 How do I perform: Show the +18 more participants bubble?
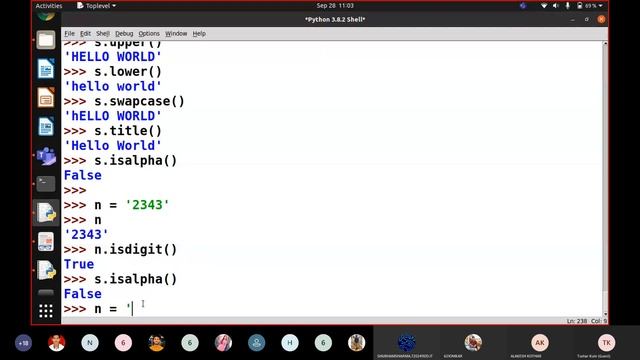23,343
